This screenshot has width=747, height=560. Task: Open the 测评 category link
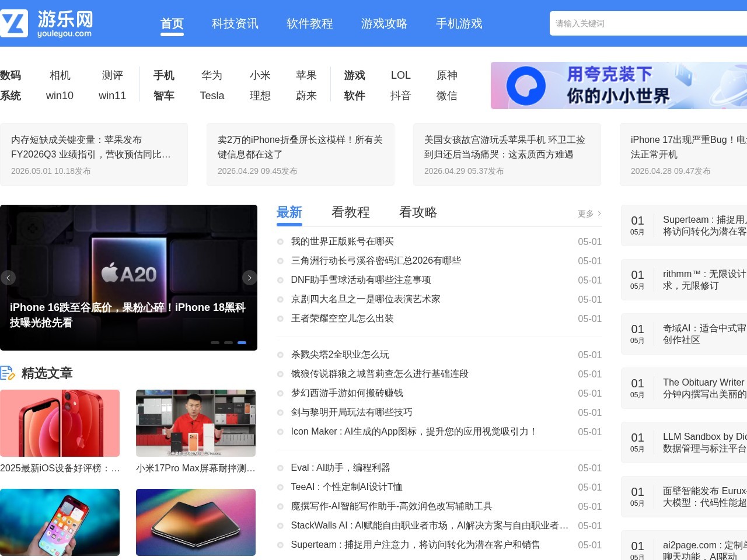pos(113,75)
